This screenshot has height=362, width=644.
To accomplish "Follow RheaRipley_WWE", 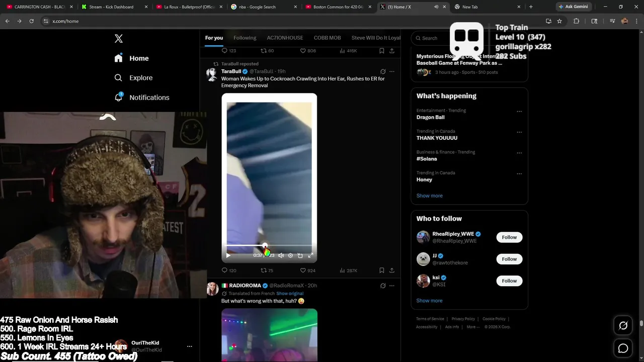I will pos(509,237).
